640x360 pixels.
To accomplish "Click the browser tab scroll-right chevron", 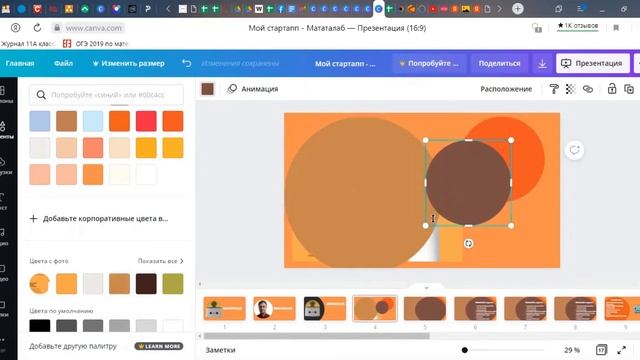I will 499,9.
